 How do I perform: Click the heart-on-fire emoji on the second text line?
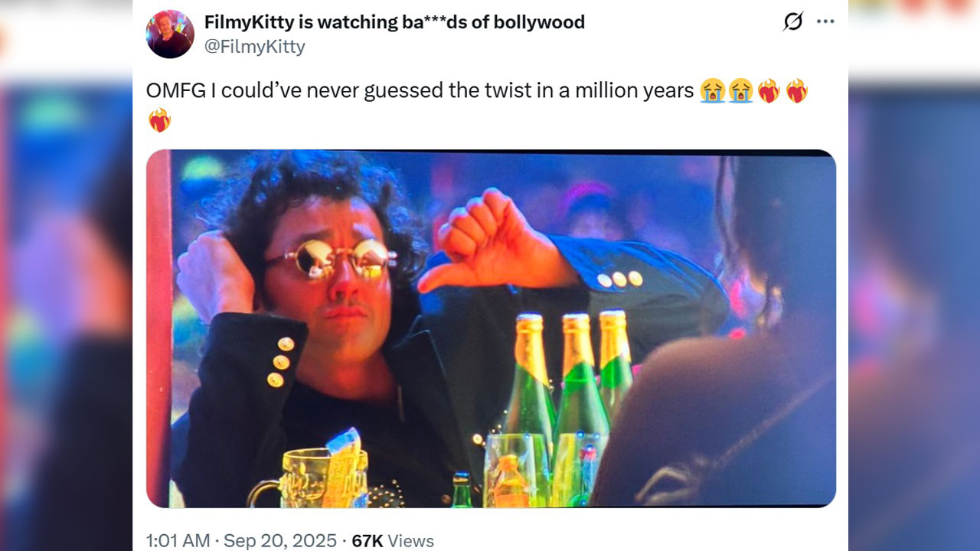tap(159, 120)
